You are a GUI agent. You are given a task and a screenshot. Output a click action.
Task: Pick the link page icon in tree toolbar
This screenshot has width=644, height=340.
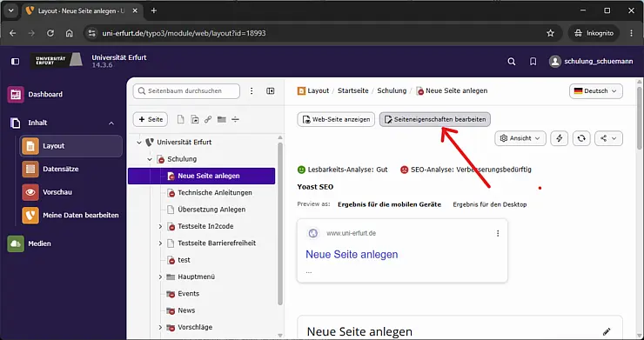tap(208, 119)
